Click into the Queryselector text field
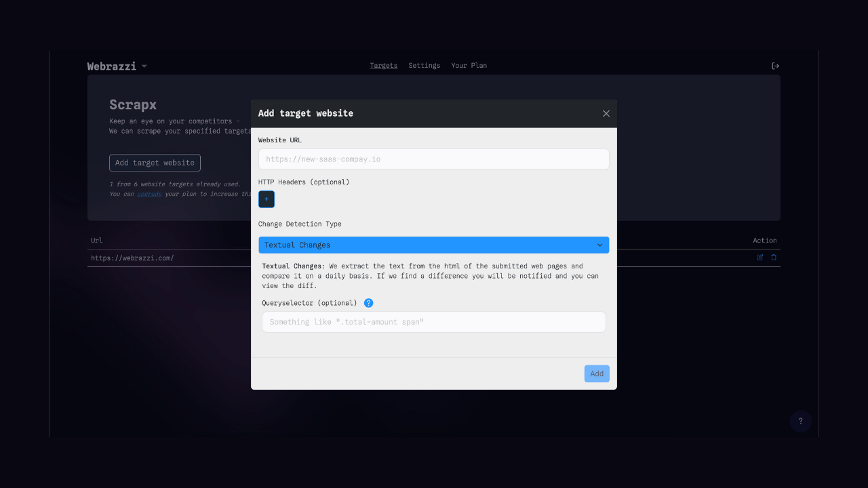The height and width of the screenshot is (488, 868). point(433,322)
